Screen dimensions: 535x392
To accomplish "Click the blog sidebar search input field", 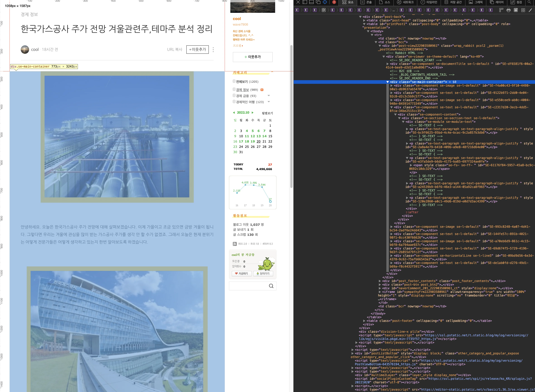I will tap(248, 286).
